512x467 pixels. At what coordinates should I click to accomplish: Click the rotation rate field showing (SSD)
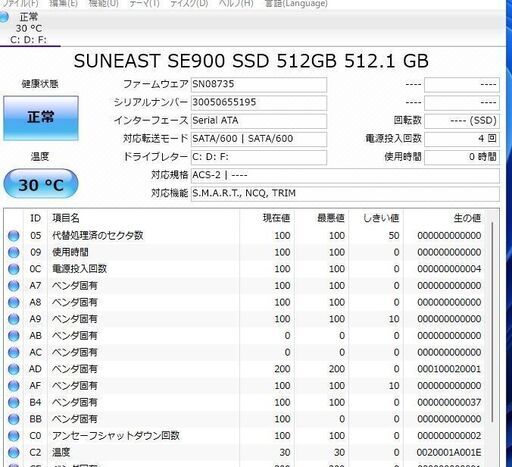click(462, 121)
